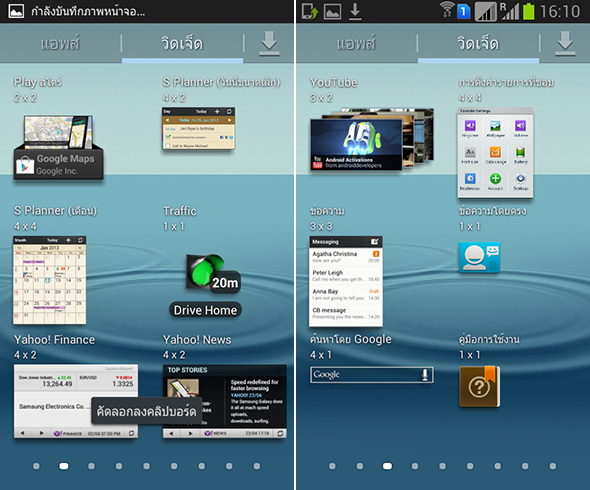Go to third page dot on left screen

(x=91, y=466)
